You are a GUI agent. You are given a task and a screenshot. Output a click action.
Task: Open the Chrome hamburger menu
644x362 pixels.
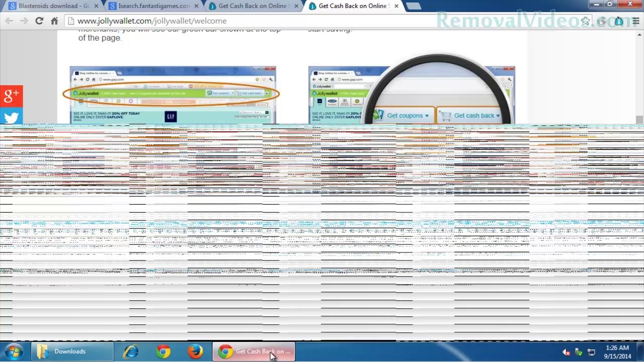[x=636, y=21]
